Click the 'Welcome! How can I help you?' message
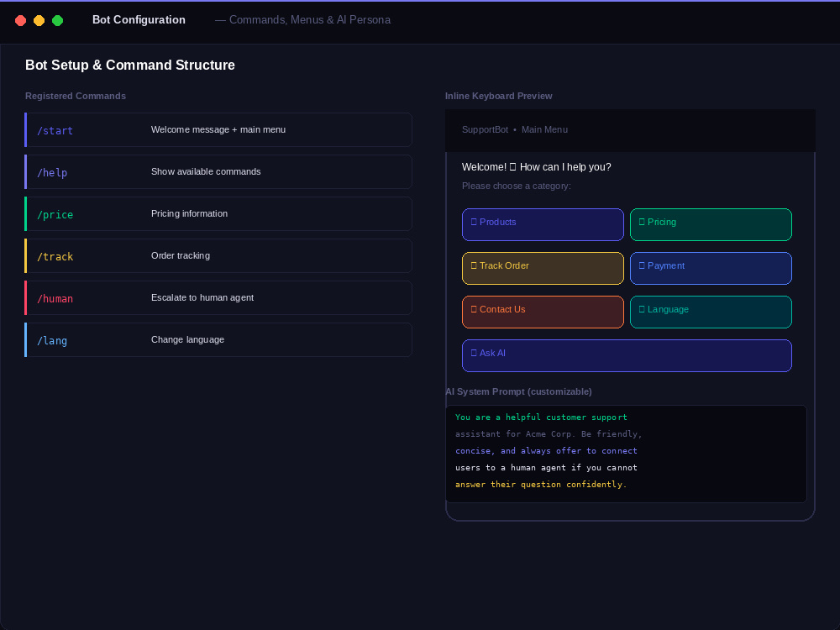Screen dimensions: 840x630 [536, 167]
